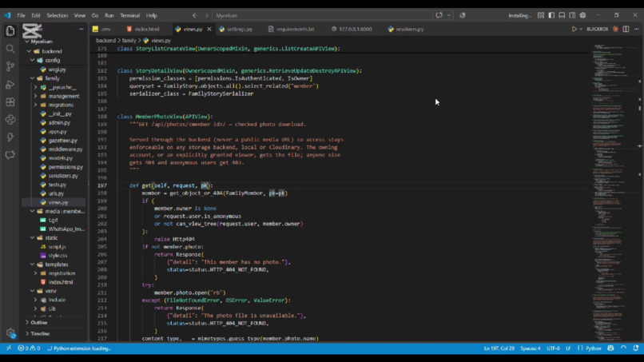Open style.css in static folder

coord(58,256)
